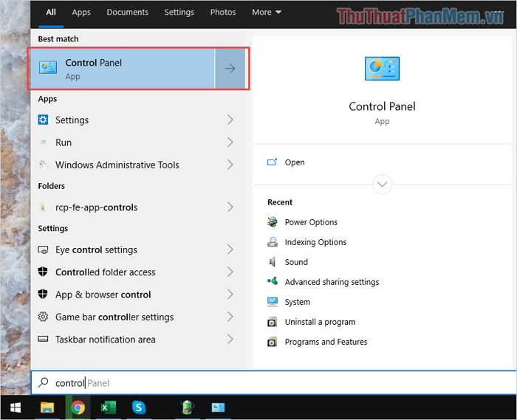
Task: Open Uninstall a program from Recent
Action: 320,322
